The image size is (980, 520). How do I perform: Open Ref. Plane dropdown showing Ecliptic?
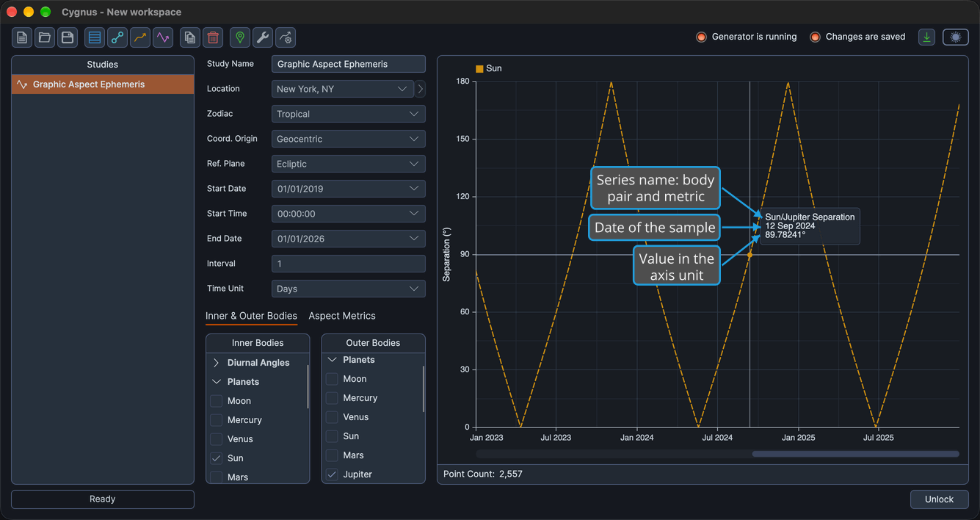point(349,164)
